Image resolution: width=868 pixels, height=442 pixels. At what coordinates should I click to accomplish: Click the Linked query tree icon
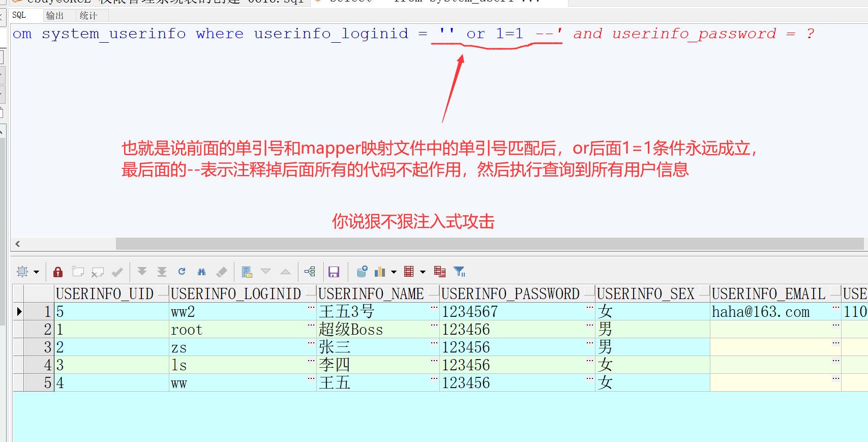click(310, 272)
